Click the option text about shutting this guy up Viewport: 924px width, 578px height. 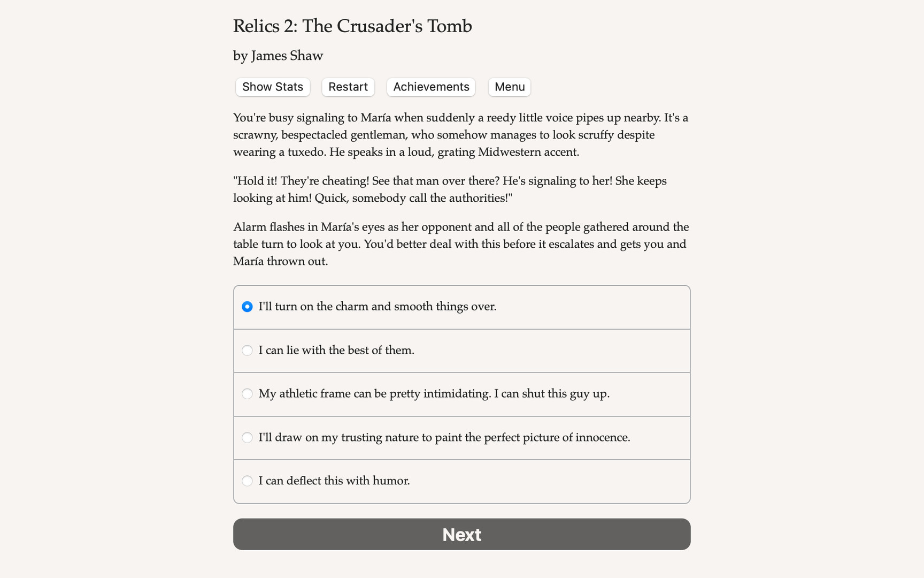(x=552, y=394)
